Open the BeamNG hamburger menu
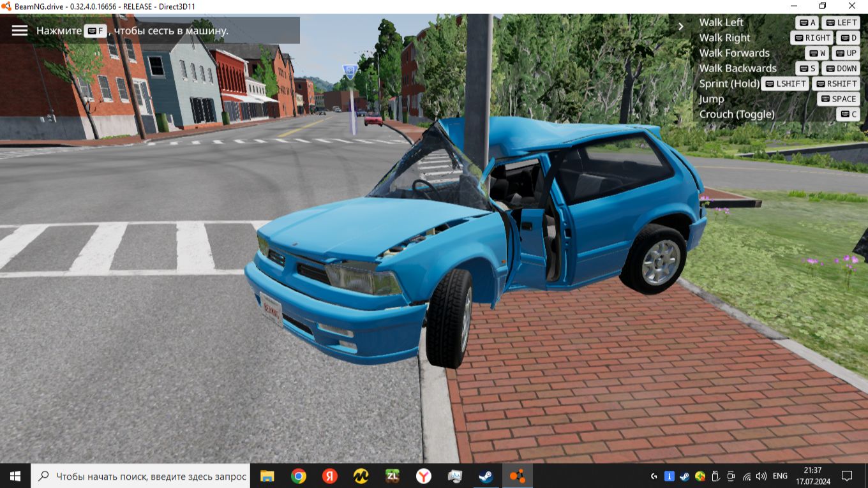Image resolution: width=868 pixels, height=488 pixels. 20,30
